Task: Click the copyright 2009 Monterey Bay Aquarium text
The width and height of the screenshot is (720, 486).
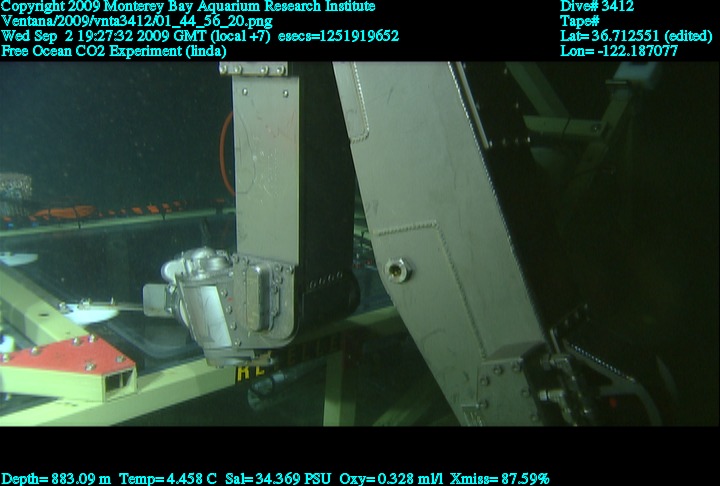Action: click(x=188, y=7)
